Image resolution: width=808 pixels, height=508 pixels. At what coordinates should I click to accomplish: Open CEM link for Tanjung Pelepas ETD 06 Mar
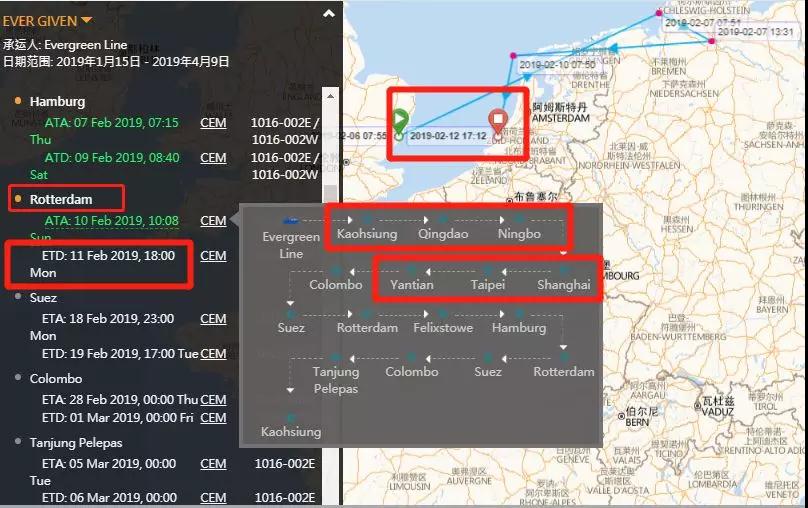point(213,498)
